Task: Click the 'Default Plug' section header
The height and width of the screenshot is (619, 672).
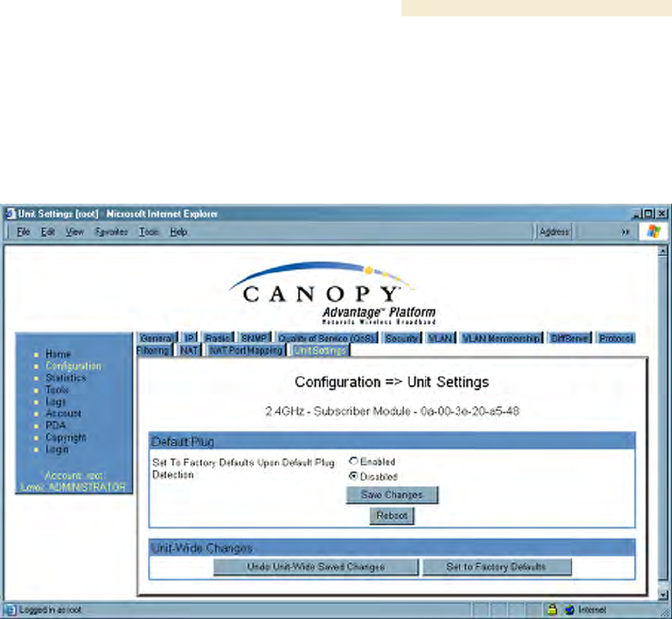Action: pos(392,441)
